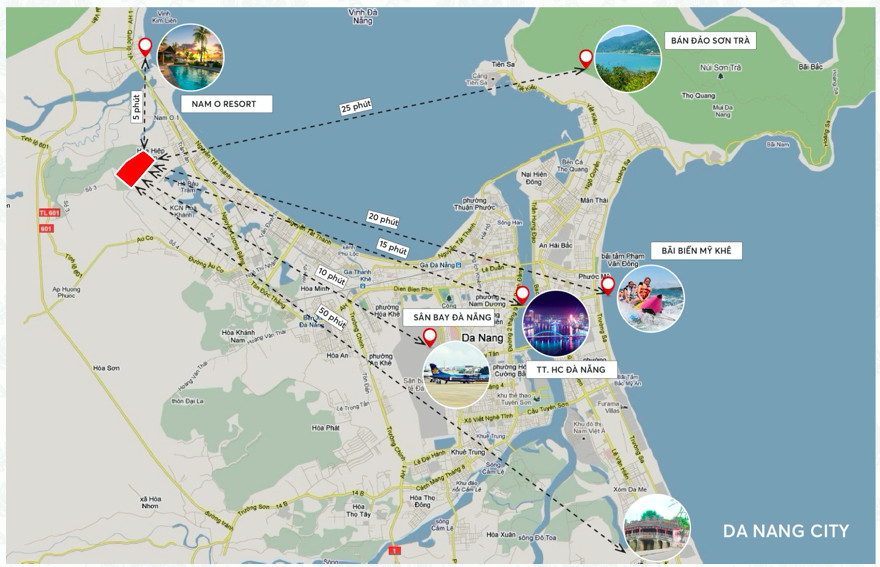
Task: Open the Nam O Resort pool photo
Action: (190, 57)
